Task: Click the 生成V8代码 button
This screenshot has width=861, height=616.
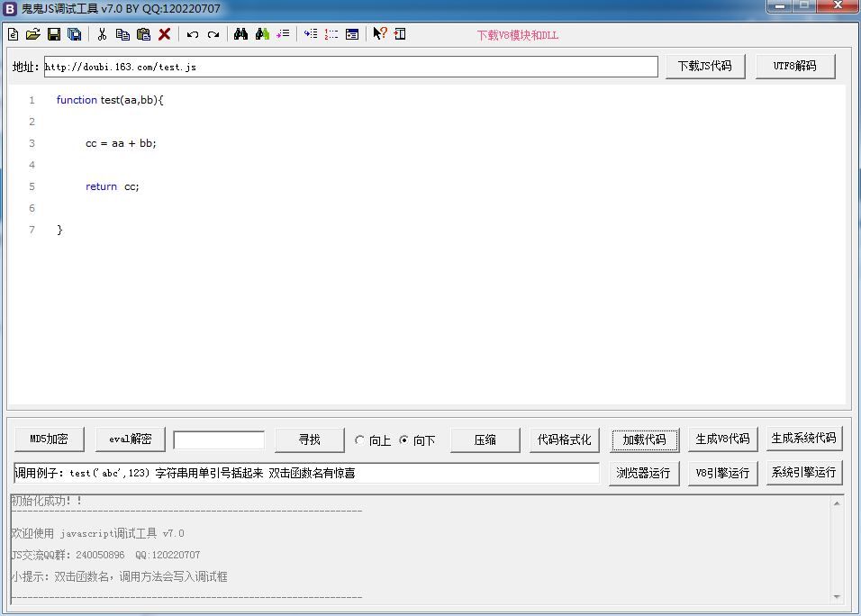Action: pos(722,439)
